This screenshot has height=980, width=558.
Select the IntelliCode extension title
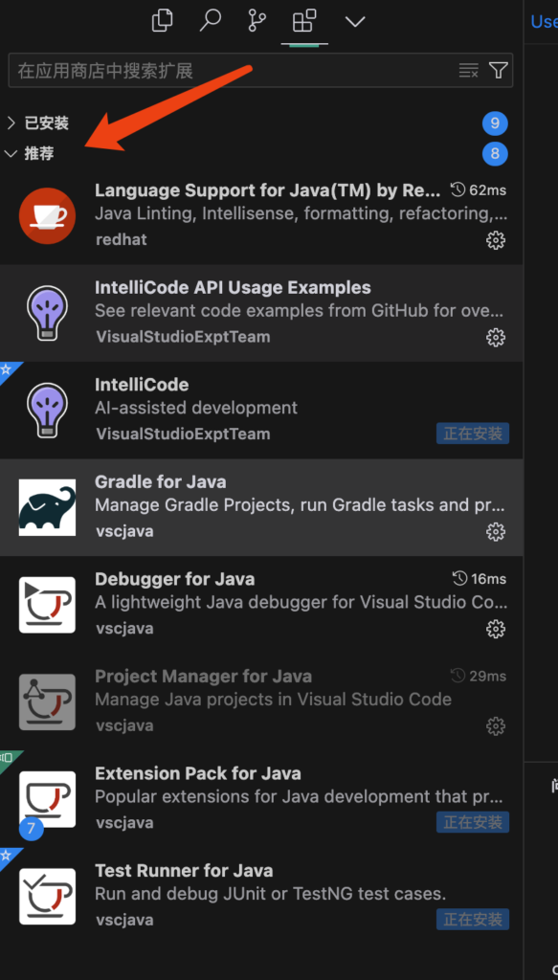pyautogui.click(x=142, y=385)
